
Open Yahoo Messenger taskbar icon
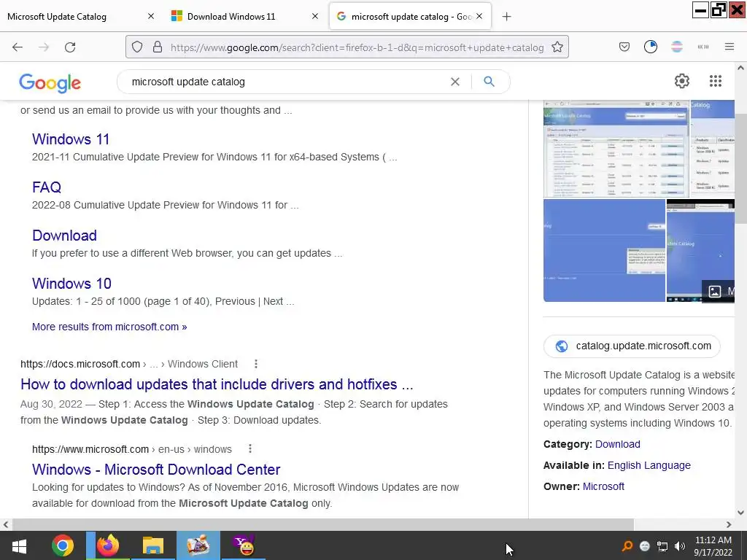(x=244, y=545)
